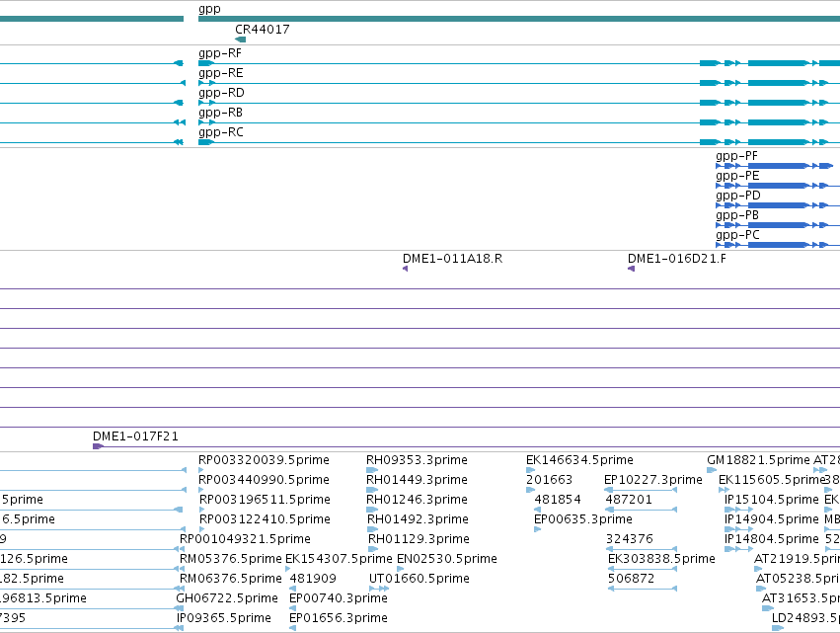Viewport: 840px width, 633px height.
Task: Click the 324376 feature label
Action: click(x=630, y=539)
